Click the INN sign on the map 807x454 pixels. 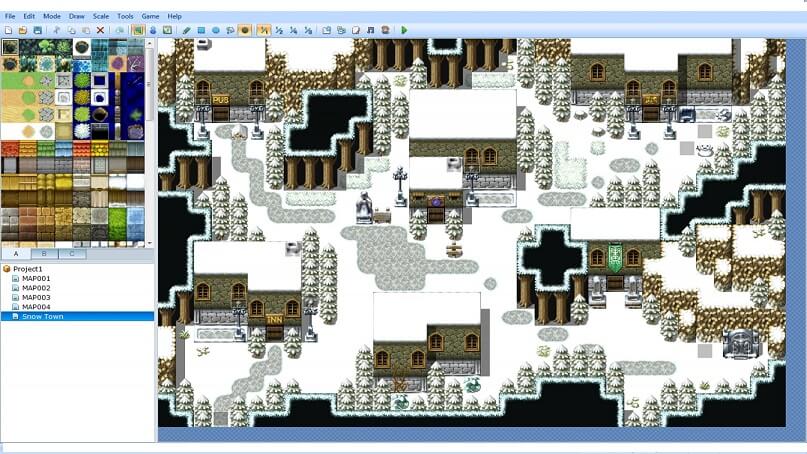(274, 320)
